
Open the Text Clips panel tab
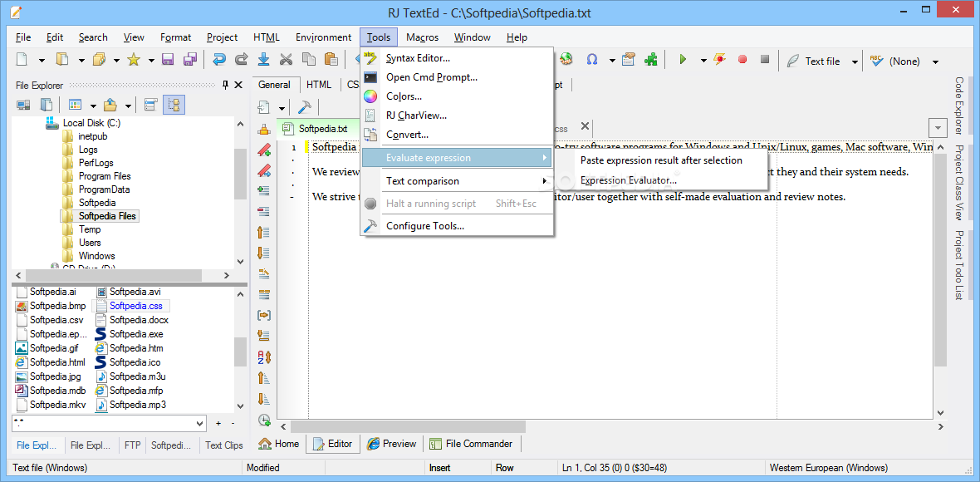223,445
